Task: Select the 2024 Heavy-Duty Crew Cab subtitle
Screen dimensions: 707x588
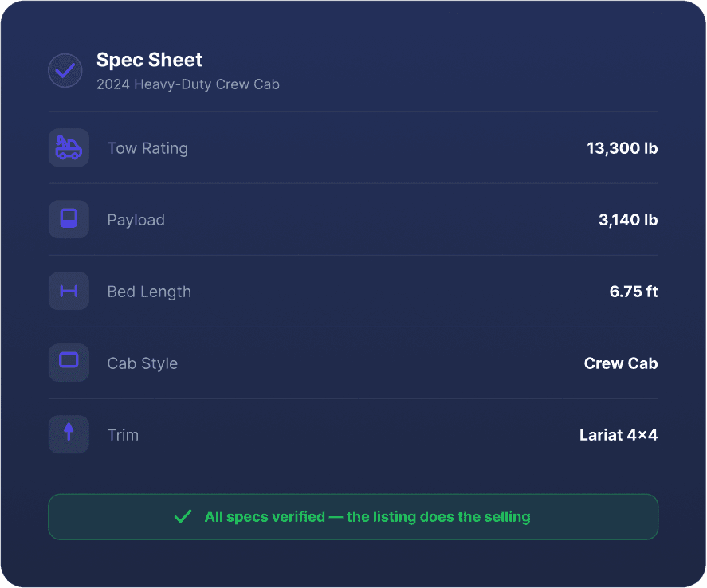Action: 188,84
